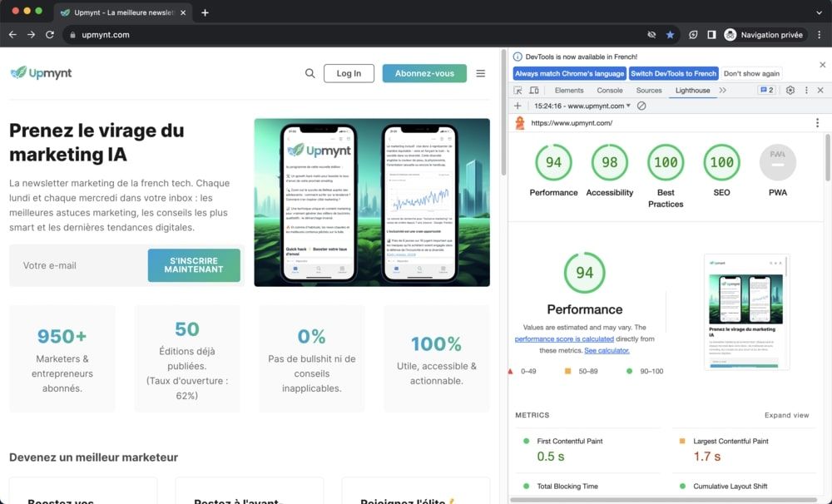Select the inspect element picker icon
The height and width of the screenshot is (504, 832).
click(518, 91)
